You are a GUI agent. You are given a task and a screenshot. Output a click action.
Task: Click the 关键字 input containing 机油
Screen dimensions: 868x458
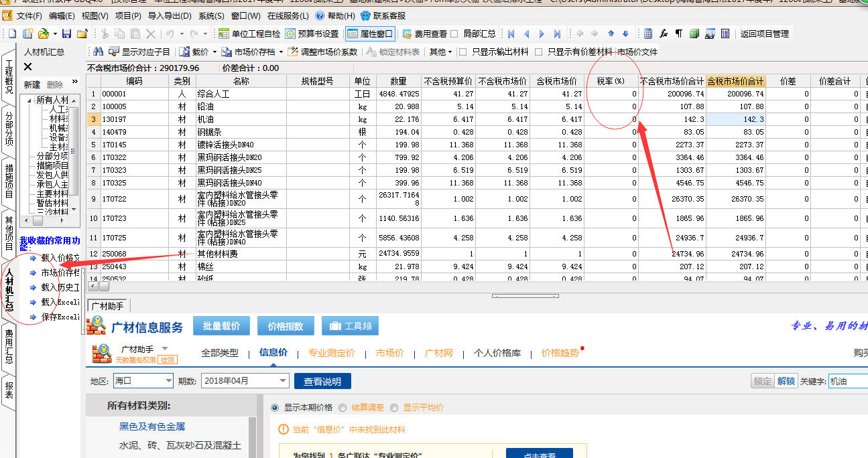click(x=848, y=381)
